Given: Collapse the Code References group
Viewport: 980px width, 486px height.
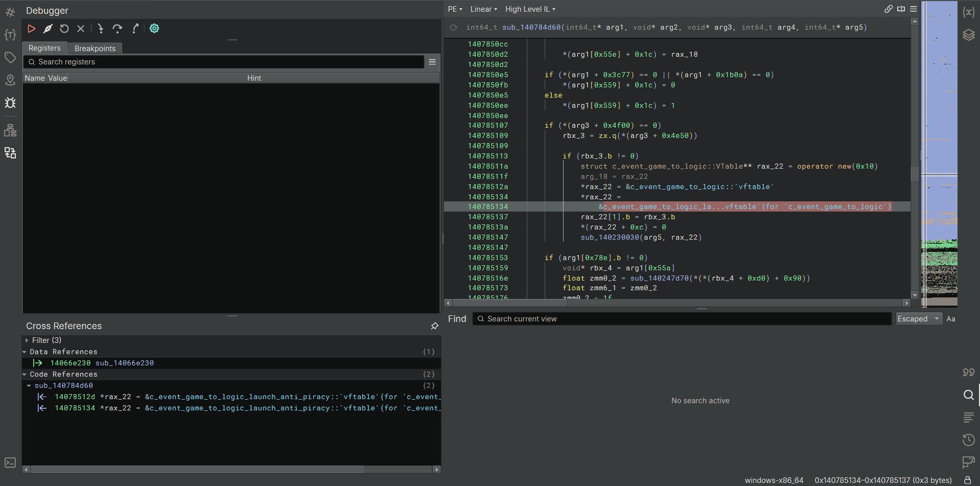Looking at the screenshot, I should click(25, 374).
